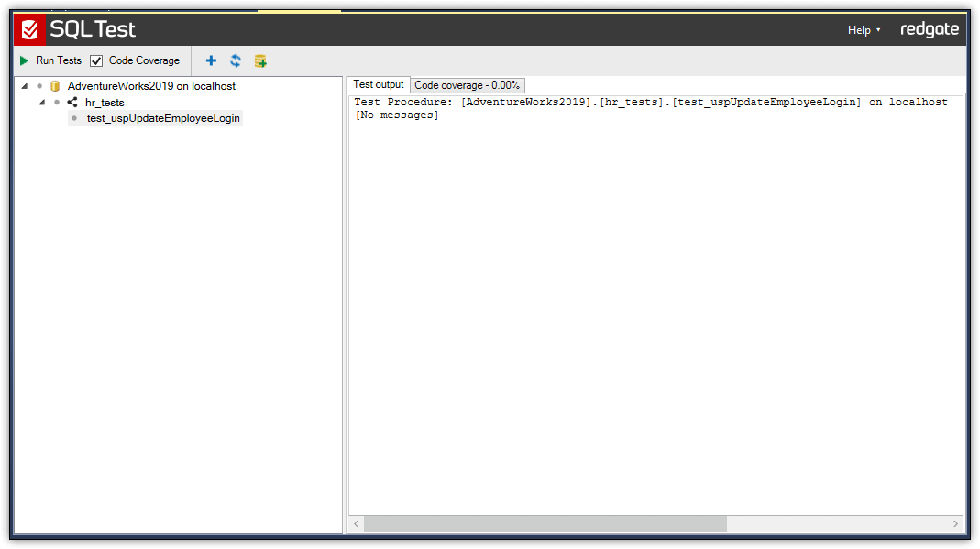980x549 pixels.
Task: Click the add database icon
Action: 260,60
